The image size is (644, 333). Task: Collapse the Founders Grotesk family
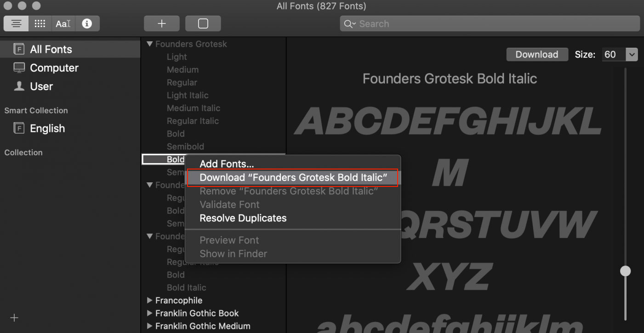149,44
